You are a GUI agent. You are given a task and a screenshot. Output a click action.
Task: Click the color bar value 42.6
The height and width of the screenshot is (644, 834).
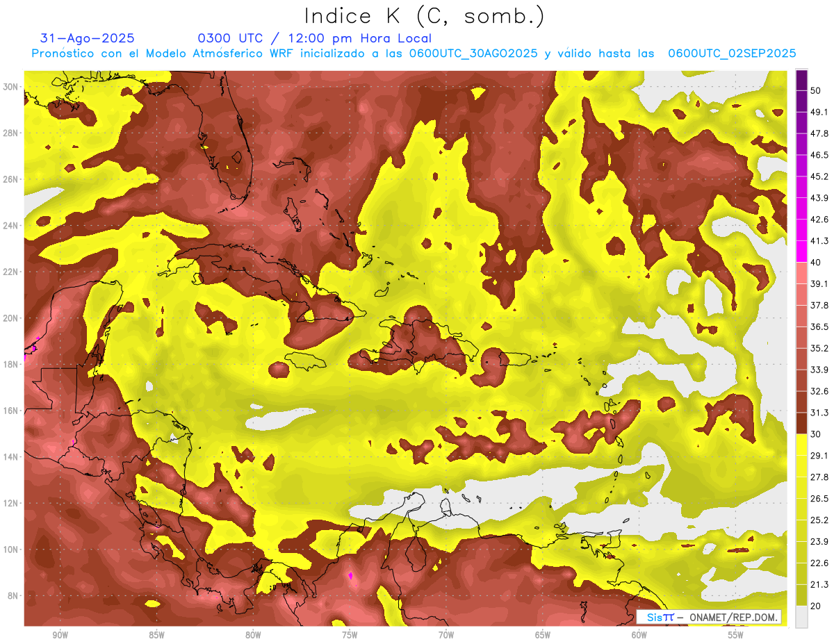(x=819, y=220)
